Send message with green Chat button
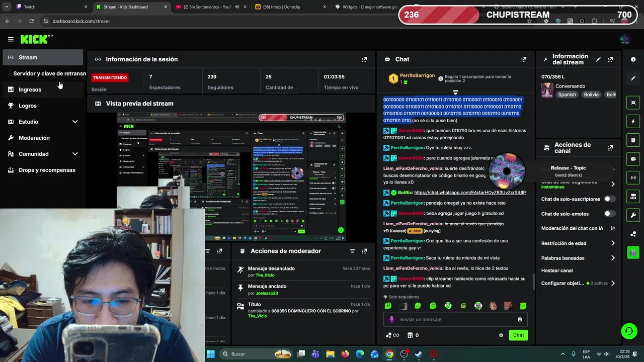The width and height of the screenshot is (644, 362). 518,335
